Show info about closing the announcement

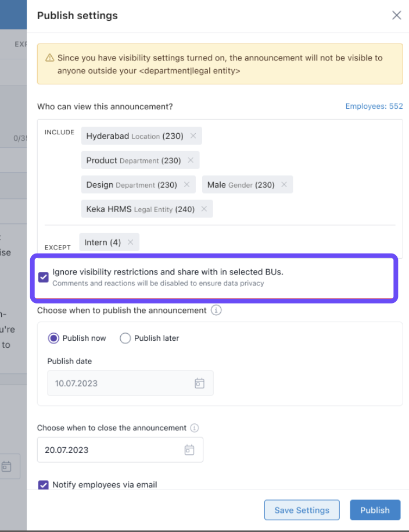(x=195, y=428)
